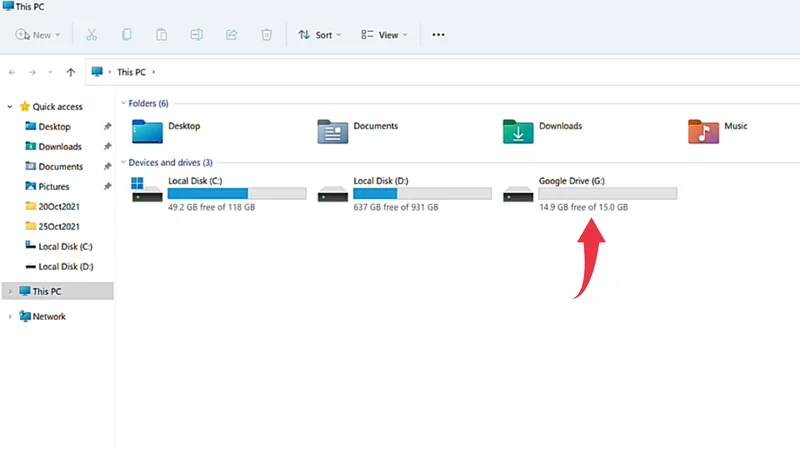Collapse the Devices and drives group

123,162
